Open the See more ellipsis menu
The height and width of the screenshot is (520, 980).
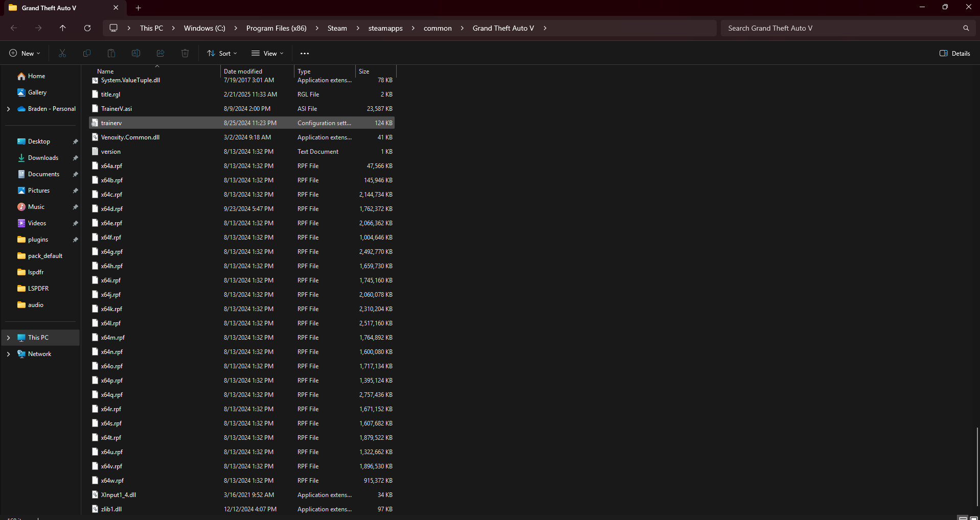305,53
